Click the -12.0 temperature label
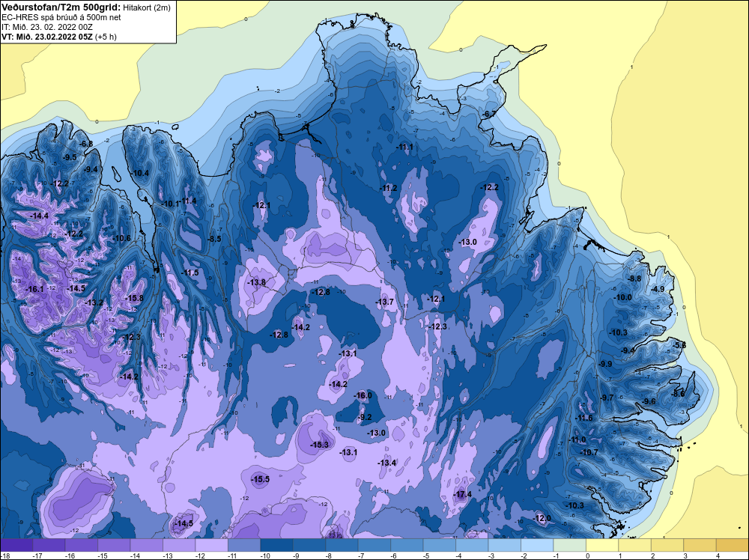Image resolution: width=749 pixels, height=560 pixels. [x=542, y=518]
